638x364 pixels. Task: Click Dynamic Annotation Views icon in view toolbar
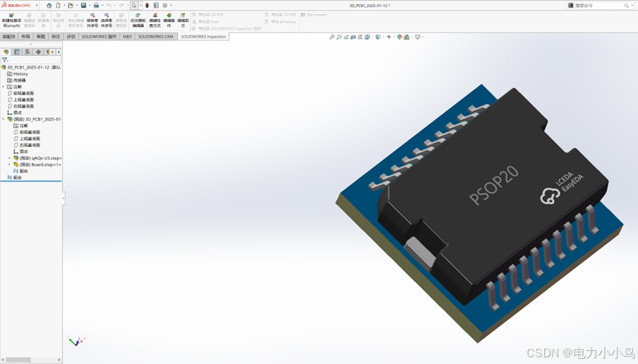pos(360,37)
